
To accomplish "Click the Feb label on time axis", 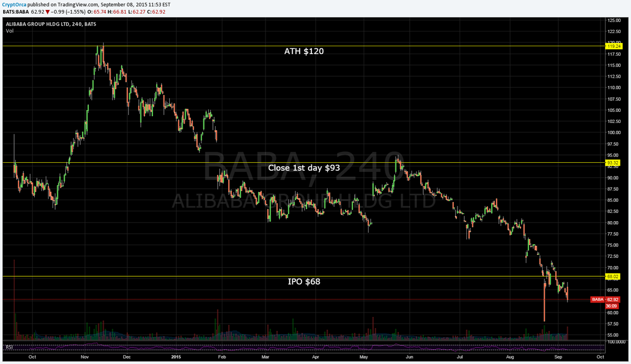I will (221, 357).
